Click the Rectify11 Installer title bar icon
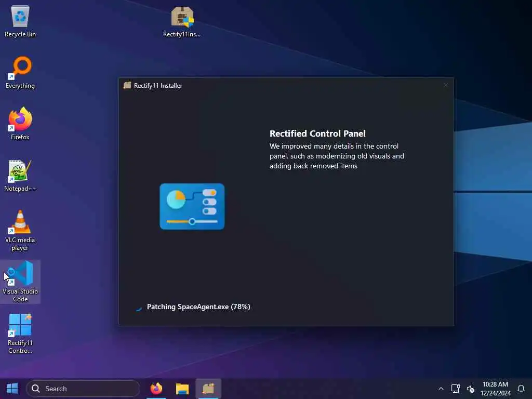The width and height of the screenshot is (532, 399). [x=127, y=86]
